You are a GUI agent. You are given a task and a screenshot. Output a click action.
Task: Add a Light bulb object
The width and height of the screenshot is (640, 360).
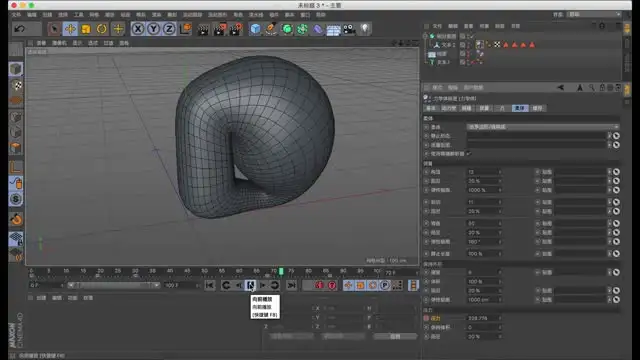click(365, 29)
